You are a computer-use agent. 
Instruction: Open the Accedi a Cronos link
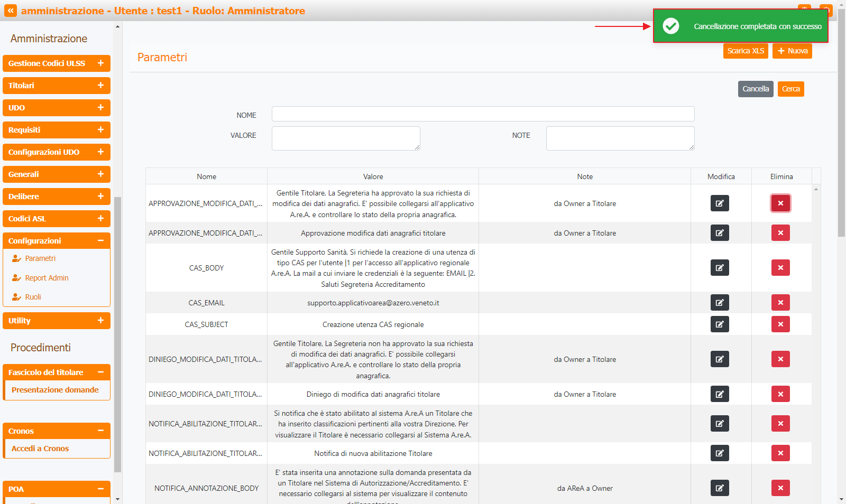coord(40,449)
